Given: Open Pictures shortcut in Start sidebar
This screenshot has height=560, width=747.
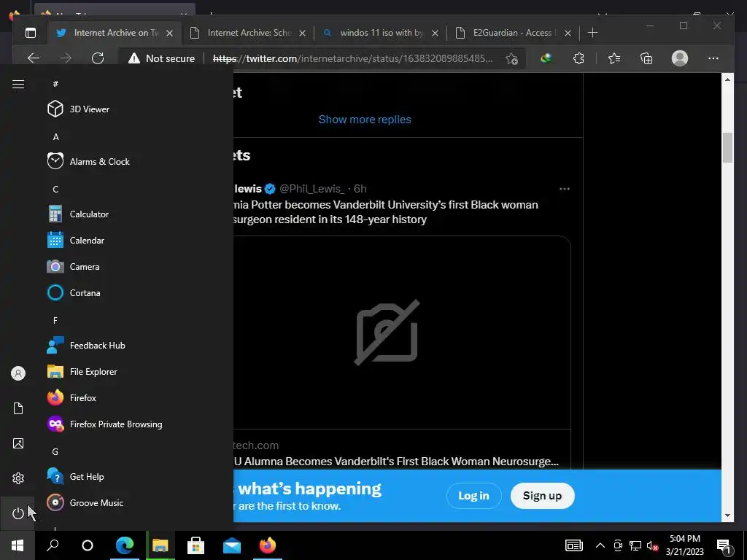Looking at the screenshot, I should [x=18, y=443].
